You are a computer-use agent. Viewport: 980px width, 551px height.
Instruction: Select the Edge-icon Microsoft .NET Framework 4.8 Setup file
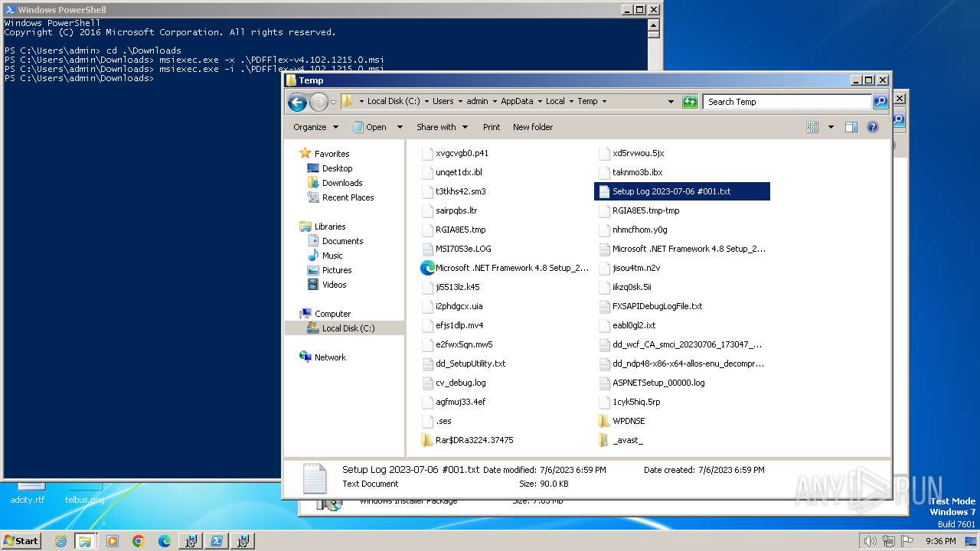[505, 268]
